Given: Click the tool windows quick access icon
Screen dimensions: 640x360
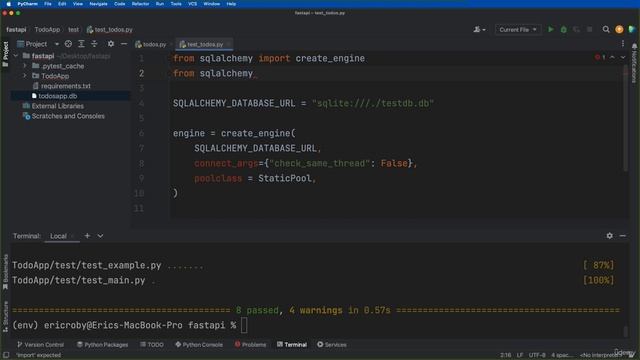Looking at the screenshot, I should [6, 355].
